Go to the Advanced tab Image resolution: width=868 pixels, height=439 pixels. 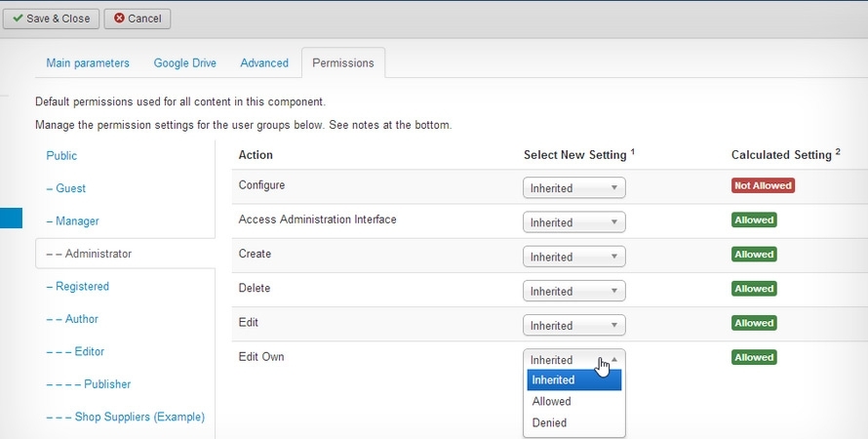coord(264,63)
